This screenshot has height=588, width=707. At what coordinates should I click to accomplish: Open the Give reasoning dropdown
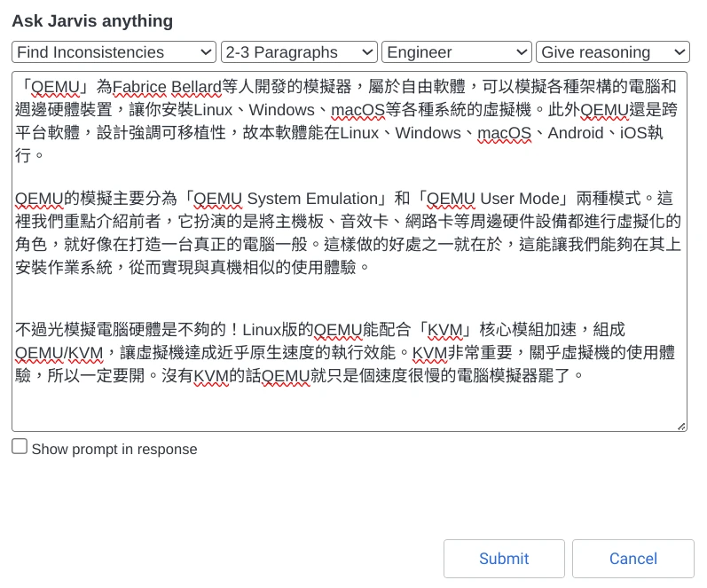click(613, 52)
